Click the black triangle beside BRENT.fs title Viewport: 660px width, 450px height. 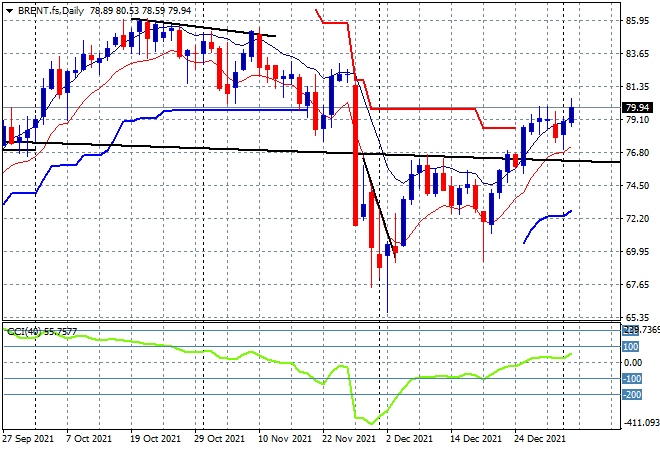[9, 11]
